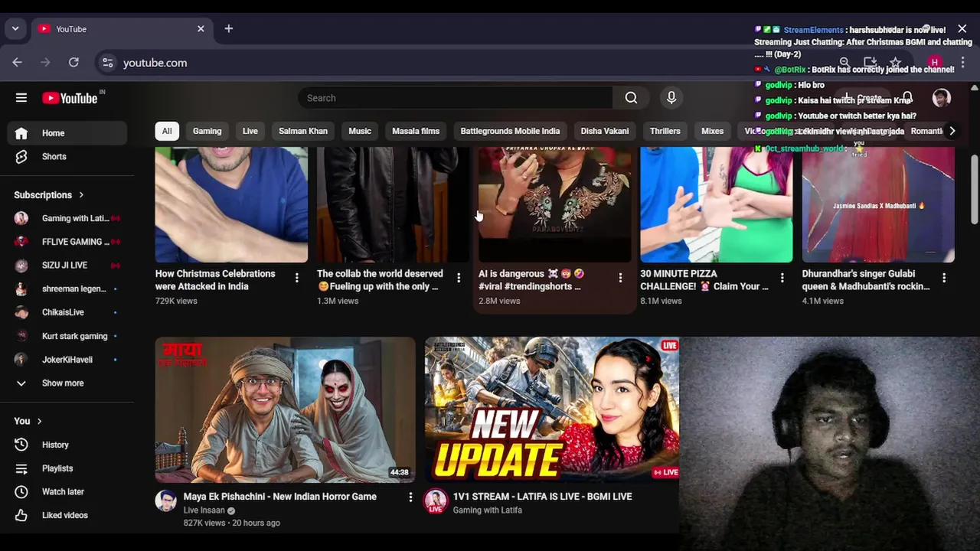The height and width of the screenshot is (551, 980).
Task: Select the All filter chip
Action: pos(167,131)
